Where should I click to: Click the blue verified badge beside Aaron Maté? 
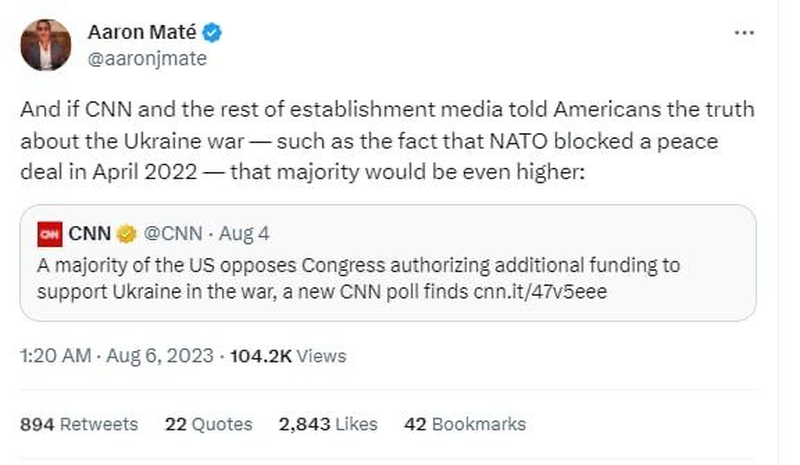pyautogui.click(x=212, y=33)
